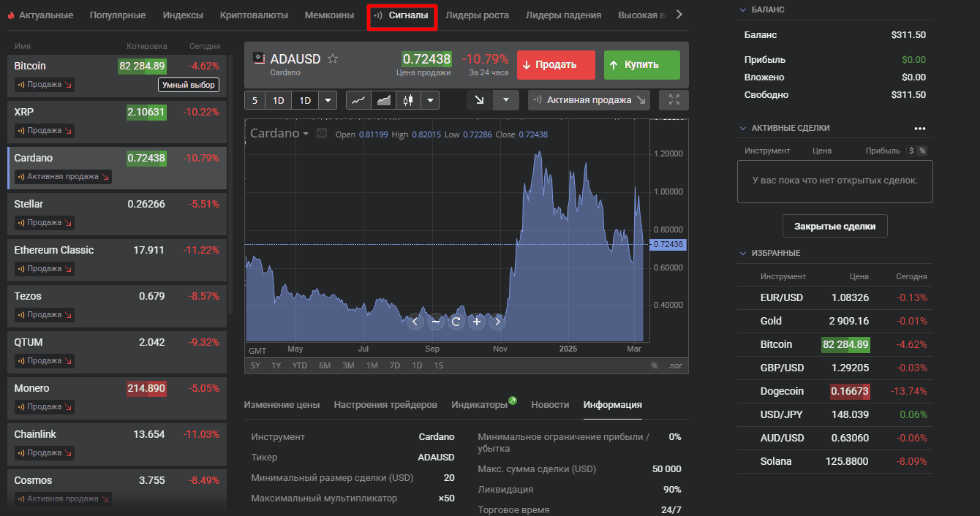Select Gold in Favorites list
The width and height of the screenshot is (980, 516).
point(835,321)
